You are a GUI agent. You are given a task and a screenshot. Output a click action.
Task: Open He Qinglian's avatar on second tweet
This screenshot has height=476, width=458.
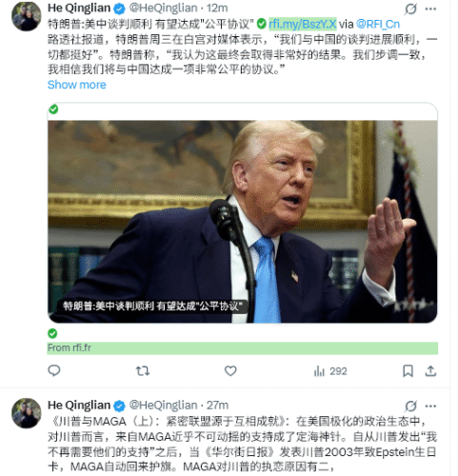coord(27,413)
